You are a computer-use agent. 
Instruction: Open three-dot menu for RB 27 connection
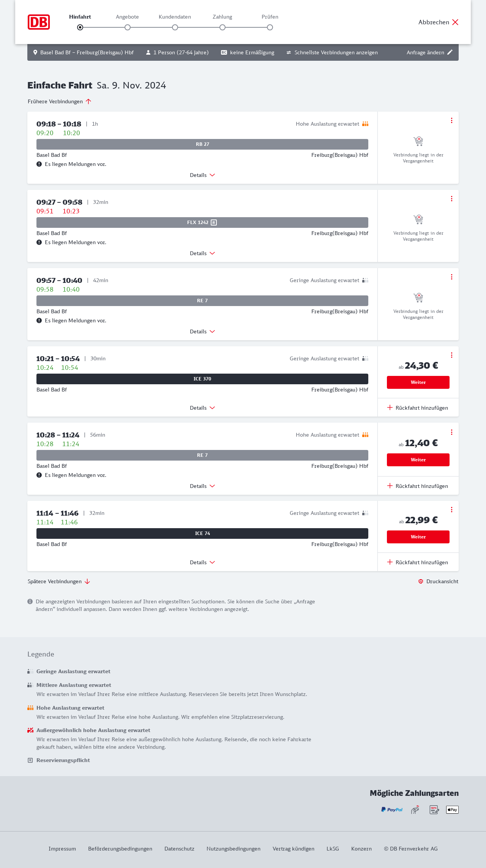pyautogui.click(x=451, y=120)
